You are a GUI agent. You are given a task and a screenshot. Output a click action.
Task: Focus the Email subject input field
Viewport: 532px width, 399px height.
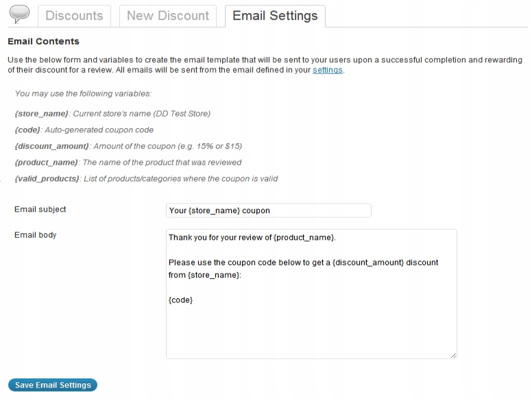tap(268, 210)
